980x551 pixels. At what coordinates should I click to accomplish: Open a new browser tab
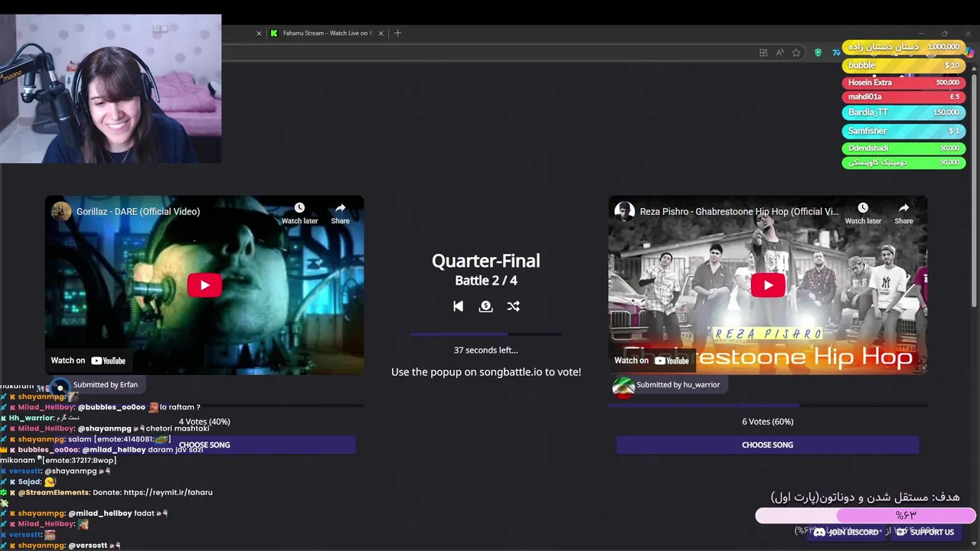397,33
